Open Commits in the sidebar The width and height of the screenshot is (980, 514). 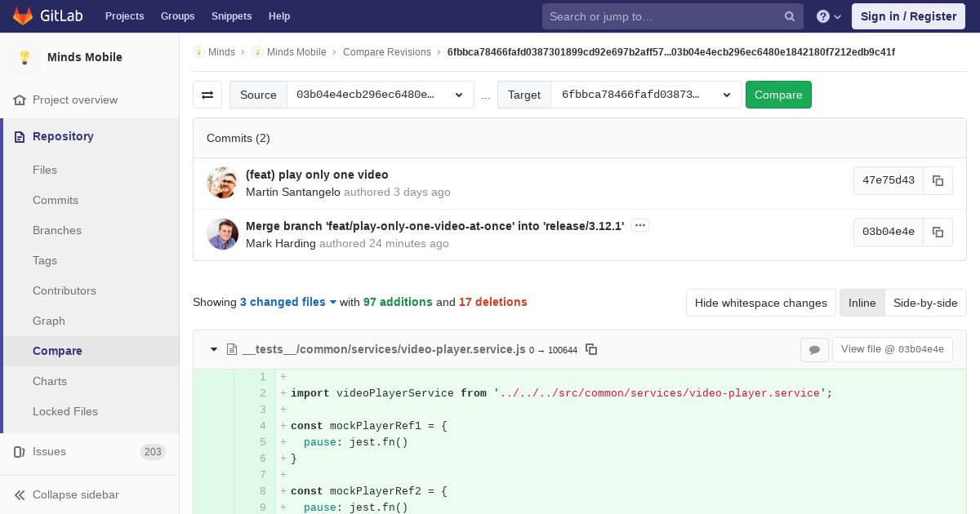tap(56, 200)
